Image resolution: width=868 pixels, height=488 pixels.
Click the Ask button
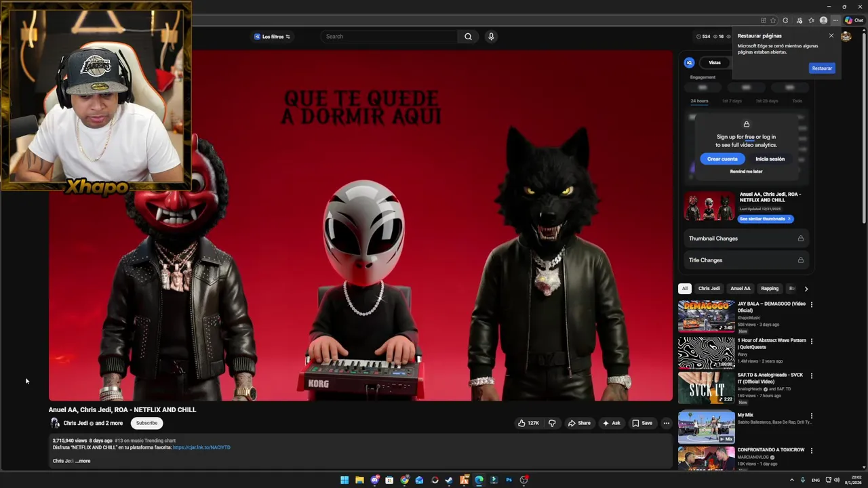click(x=611, y=423)
